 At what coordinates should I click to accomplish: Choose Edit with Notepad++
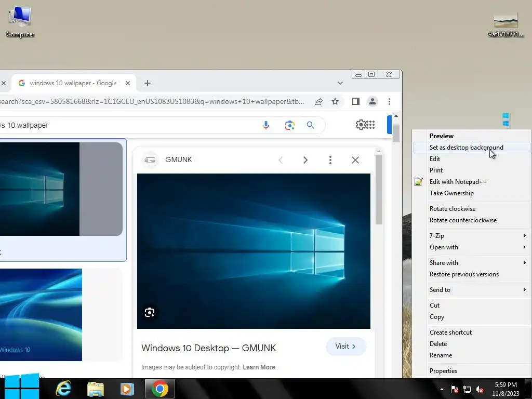(x=472, y=182)
